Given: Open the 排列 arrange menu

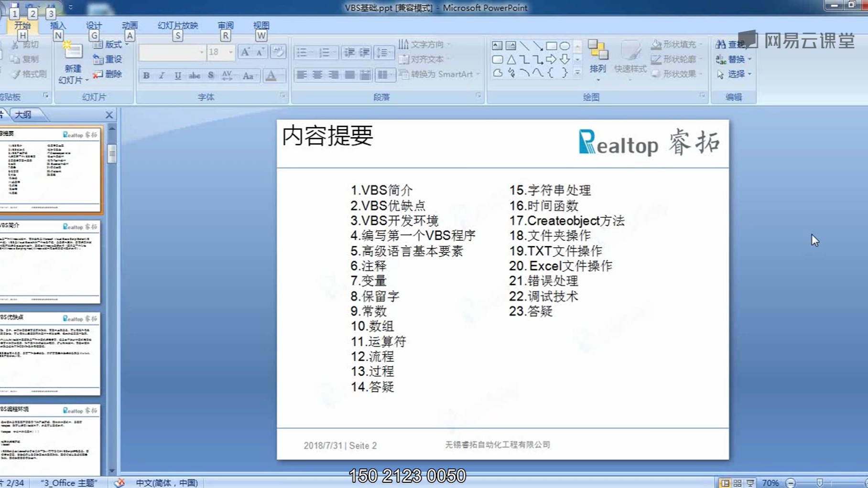Looking at the screenshot, I should (597, 61).
